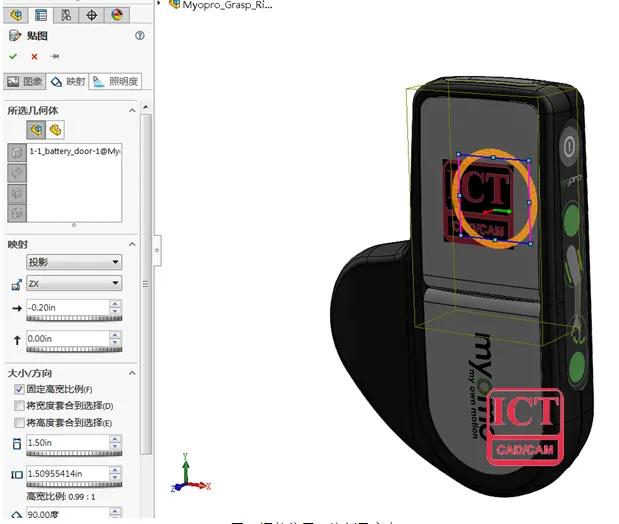Viewport: 619px width, 524px height.
Task: Switch to the ConfigurationManager tab icon
Action: (x=66, y=15)
